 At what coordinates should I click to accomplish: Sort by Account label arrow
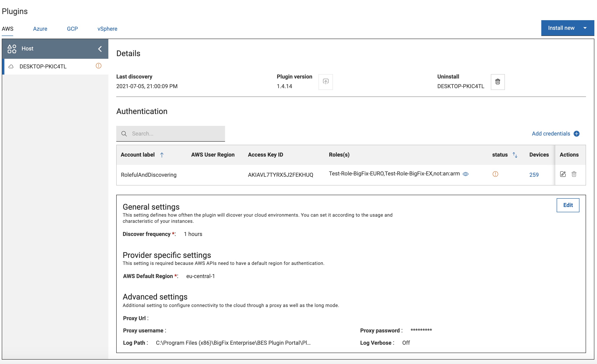click(162, 155)
